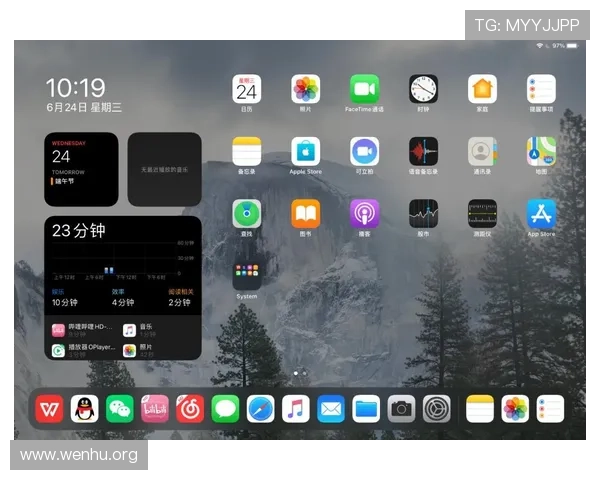
Task: Open the Maps app
Action: pyautogui.click(x=541, y=151)
